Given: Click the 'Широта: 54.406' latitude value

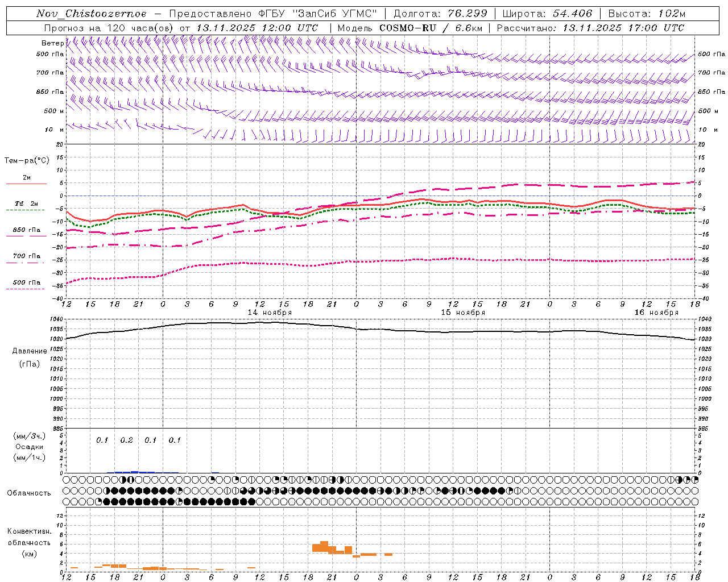Looking at the screenshot, I should [547, 14].
